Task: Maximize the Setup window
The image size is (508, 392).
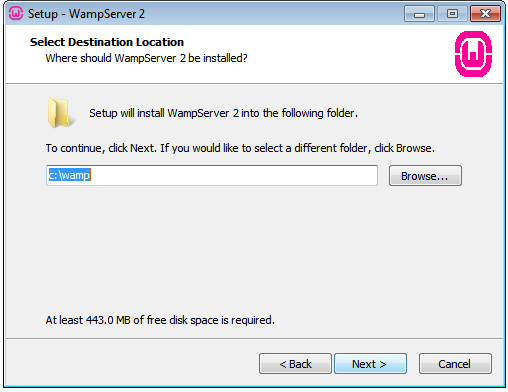Action: [x=452, y=14]
